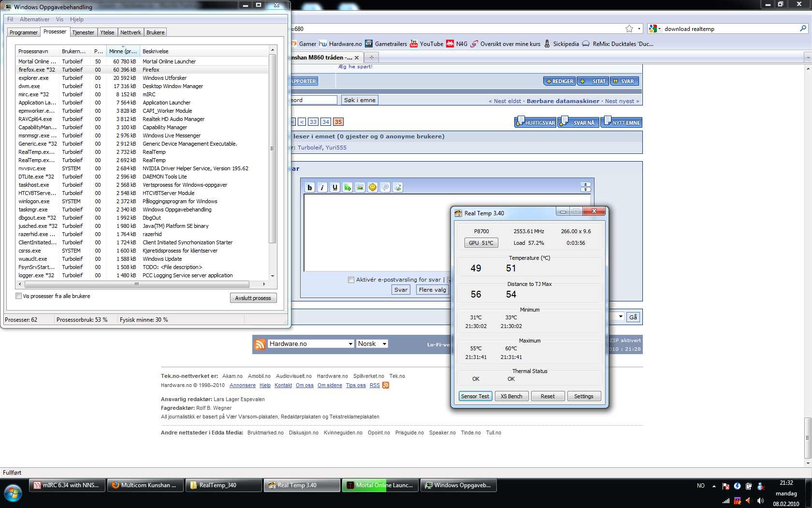Click the HURTIGSVAR forum button
The height and width of the screenshot is (508, 812).
[x=536, y=122]
